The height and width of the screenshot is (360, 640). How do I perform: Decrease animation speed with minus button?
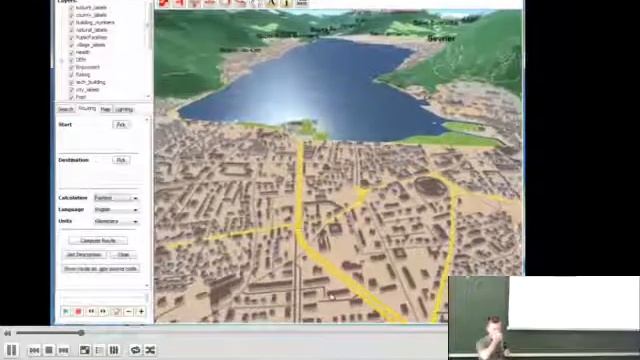click(x=129, y=312)
